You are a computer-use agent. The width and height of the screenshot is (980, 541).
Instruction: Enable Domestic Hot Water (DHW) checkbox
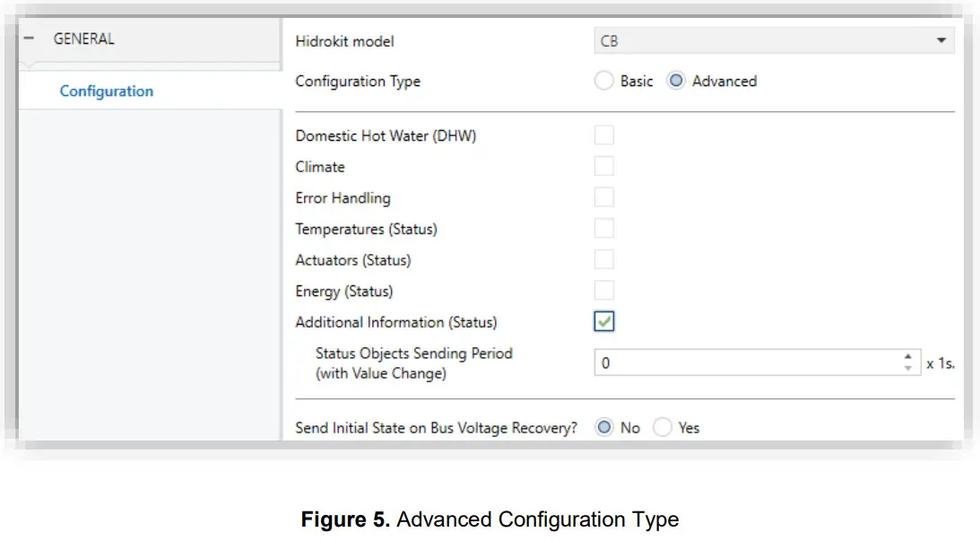pyautogui.click(x=604, y=135)
